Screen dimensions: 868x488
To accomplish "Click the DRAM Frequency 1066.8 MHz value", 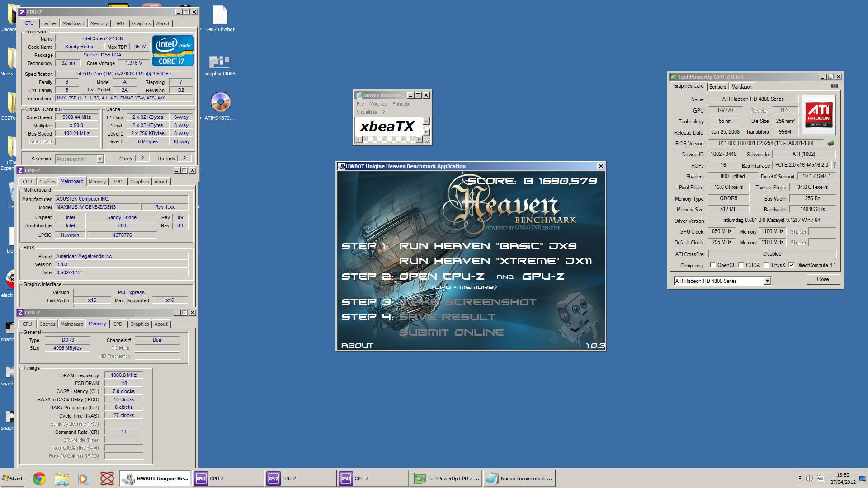I will tap(123, 375).
